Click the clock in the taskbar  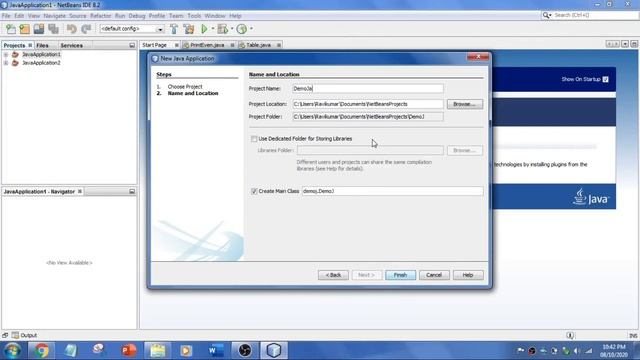[614, 351]
